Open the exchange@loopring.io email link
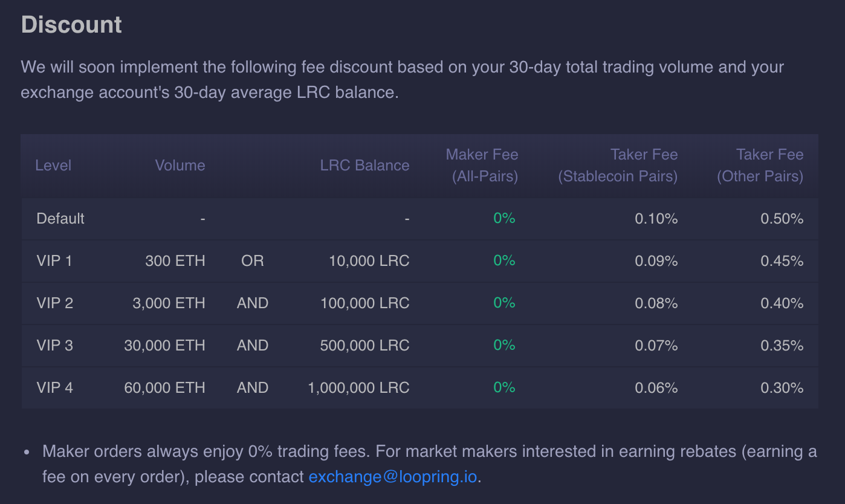Viewport: 845px width, 504px height. pyautogui.click(x=393, y=477)
